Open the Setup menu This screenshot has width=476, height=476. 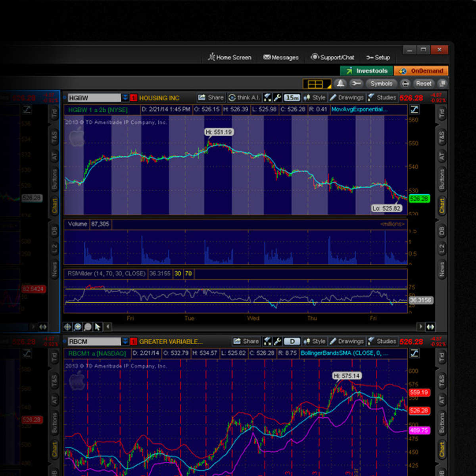pos(378,58)
